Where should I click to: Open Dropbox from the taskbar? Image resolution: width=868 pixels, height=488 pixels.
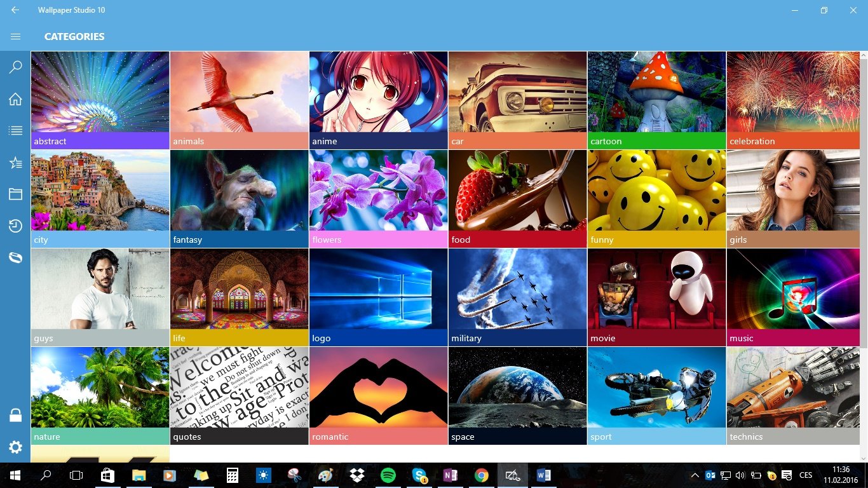[357, 475]
